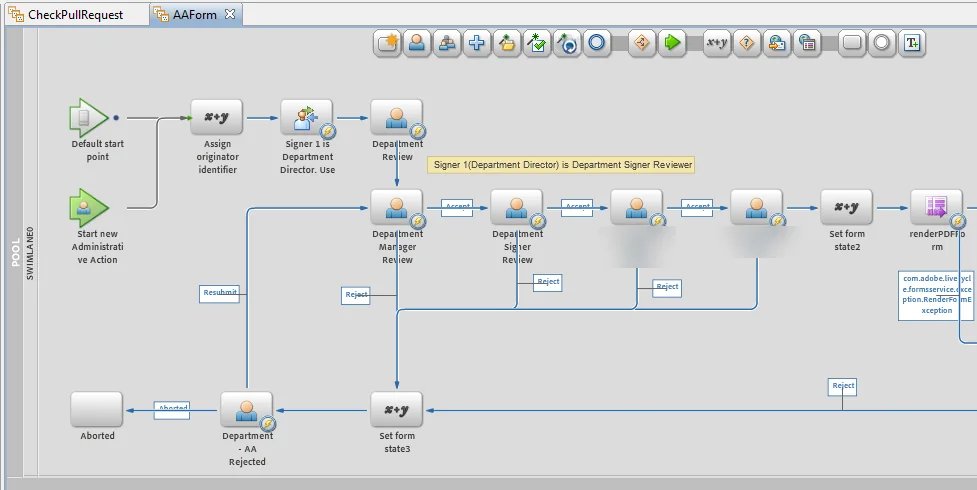977x490 pixels.
Task: Select the Department - AA Rejected node
Action: point(247,410)
